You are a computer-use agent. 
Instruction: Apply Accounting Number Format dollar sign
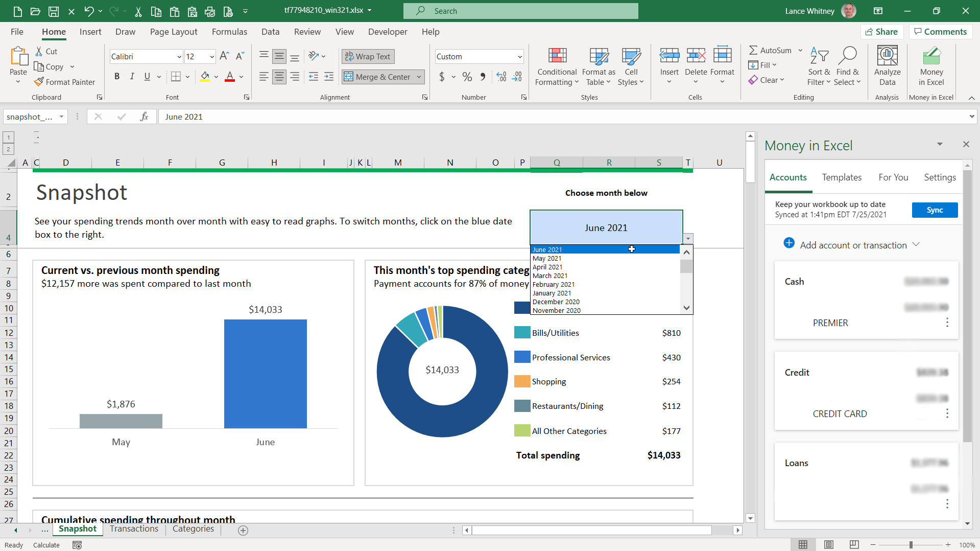[442, 77]
